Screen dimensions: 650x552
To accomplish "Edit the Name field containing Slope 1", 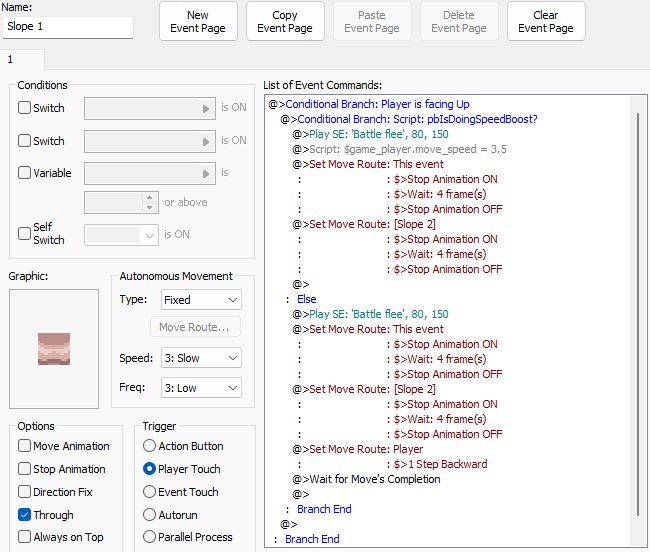I will (68, 27).
